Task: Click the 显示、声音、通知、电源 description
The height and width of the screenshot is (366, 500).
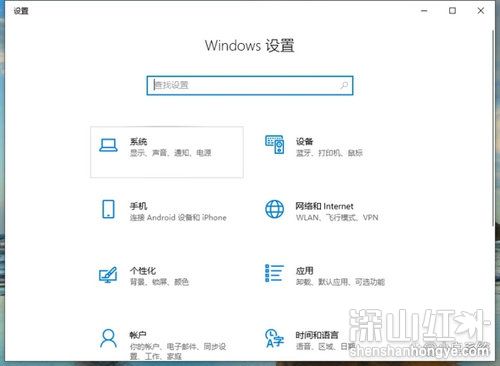Action: pyautogui.click(x=170, y=153)
